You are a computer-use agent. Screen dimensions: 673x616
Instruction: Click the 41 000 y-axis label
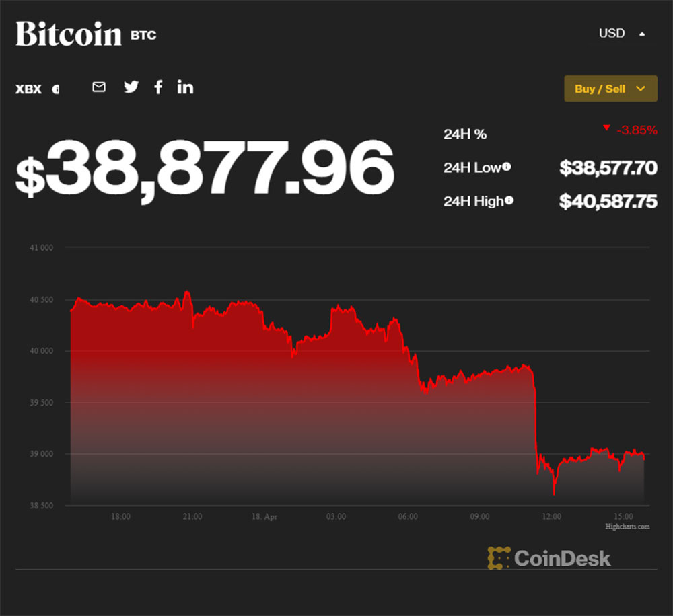pyautogui.click(x=40, y=247)
